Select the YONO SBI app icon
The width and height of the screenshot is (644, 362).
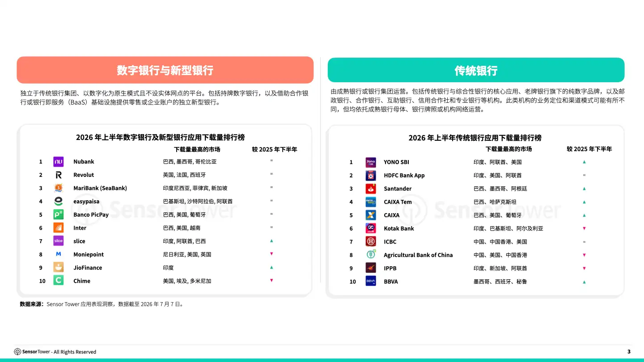(x=371, y=162)
